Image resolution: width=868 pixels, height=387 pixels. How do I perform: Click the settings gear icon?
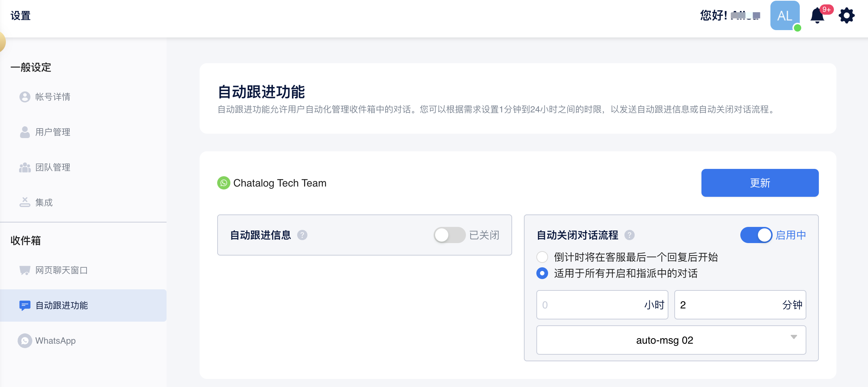(x=847, y=16)
